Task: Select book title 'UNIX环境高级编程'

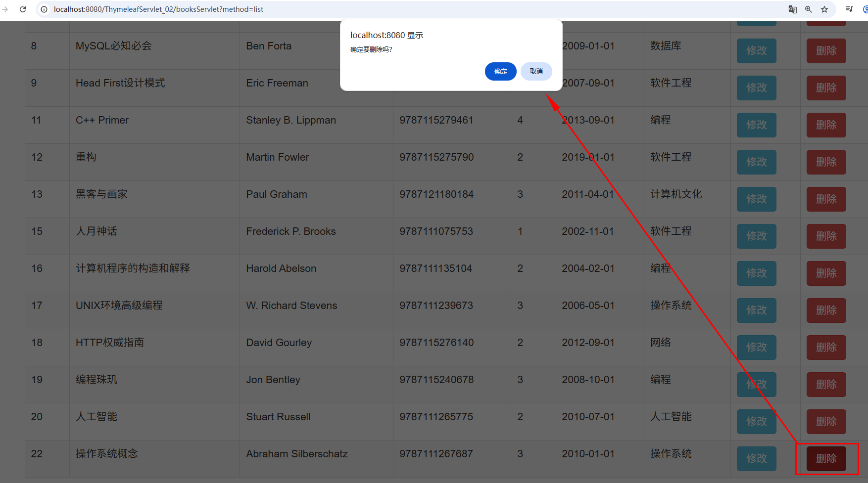Action: pyautogui.click(x=119, y=306)
